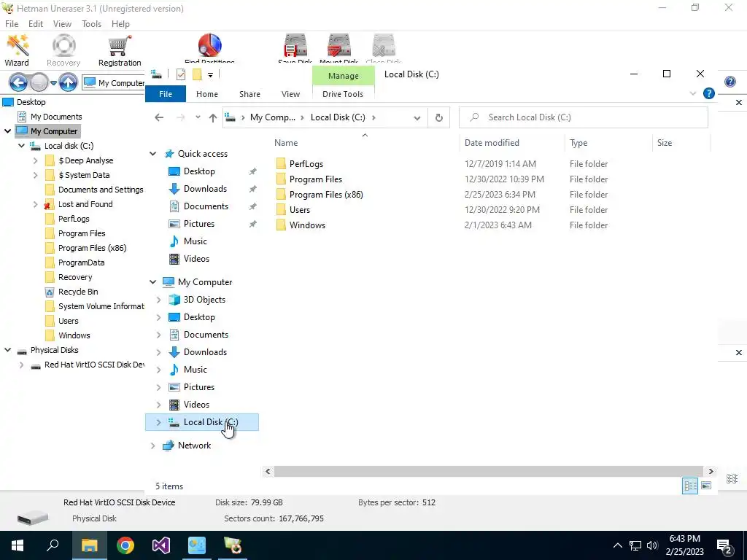The image size is (747, 560).
Task: Collapse My Computer in Explorer navigation pane
Action: click(x=153, y=282)
